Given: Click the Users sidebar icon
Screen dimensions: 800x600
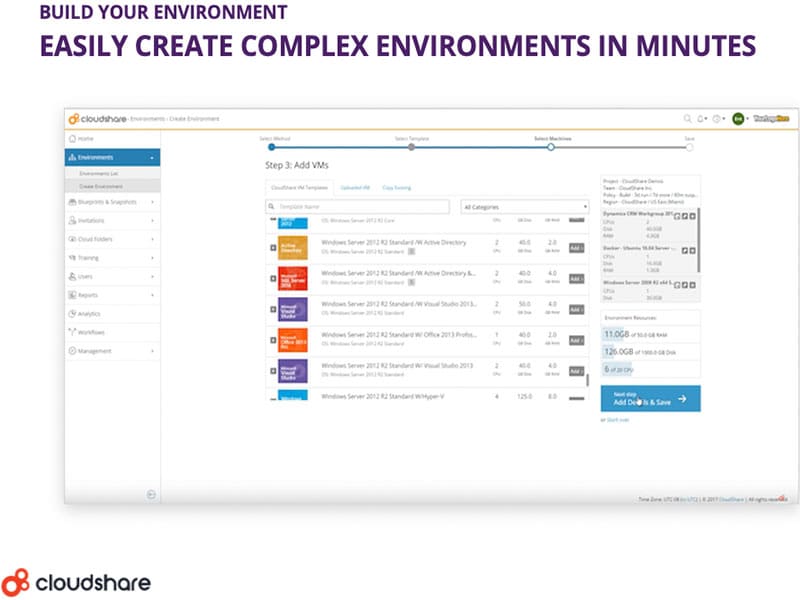Looking at the screenshot, I should pyautogui.click(x=72, y=276).
